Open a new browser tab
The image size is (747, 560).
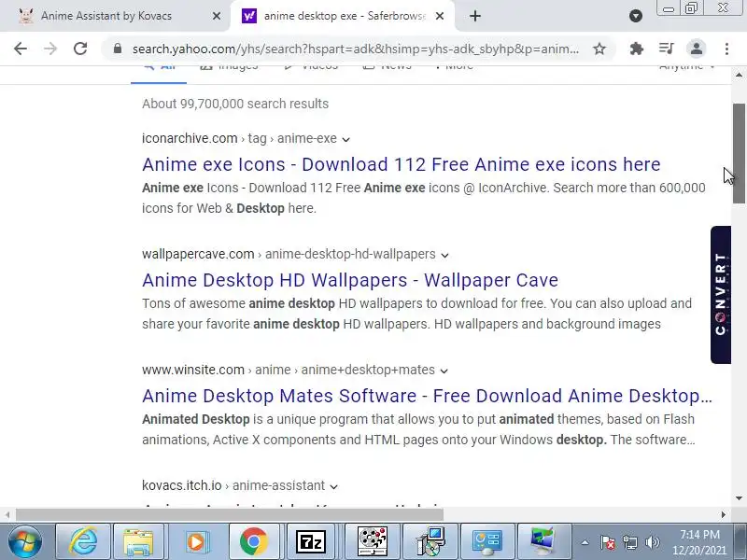pos(475,16)
